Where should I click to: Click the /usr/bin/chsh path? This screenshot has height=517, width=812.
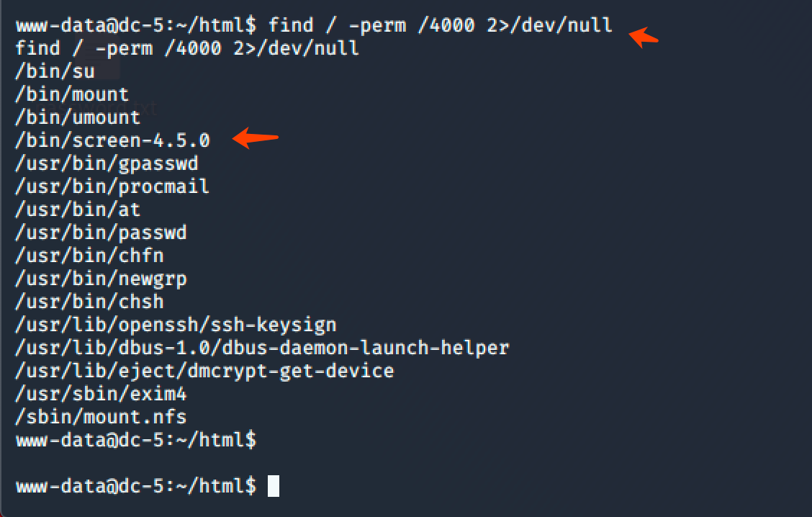(x=89, y=302)
